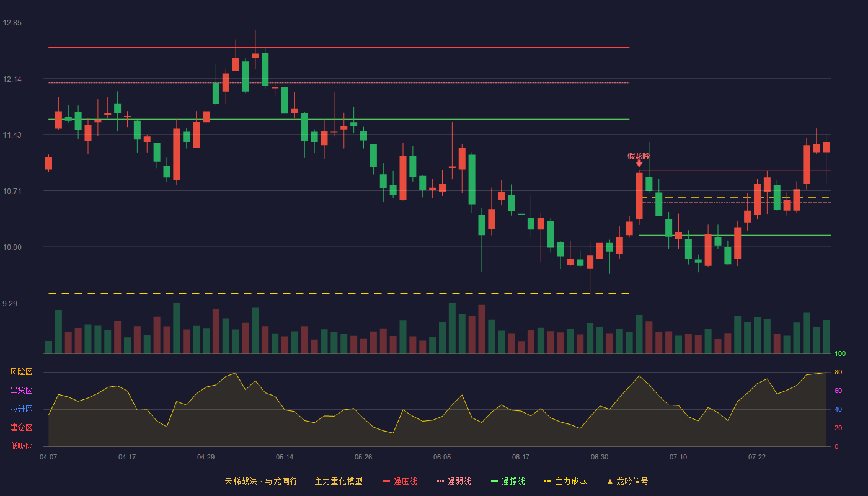
Task: Click the 0 indicator axis value
Action: [836, 446]
